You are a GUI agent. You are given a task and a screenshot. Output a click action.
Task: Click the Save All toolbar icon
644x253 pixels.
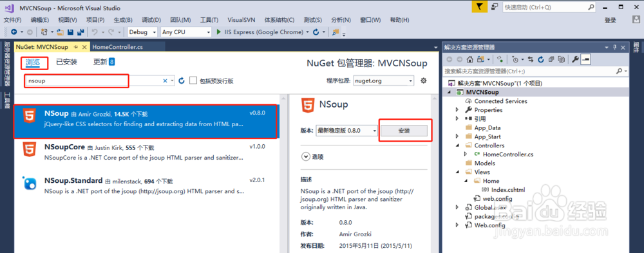click(x=80, y=32)
